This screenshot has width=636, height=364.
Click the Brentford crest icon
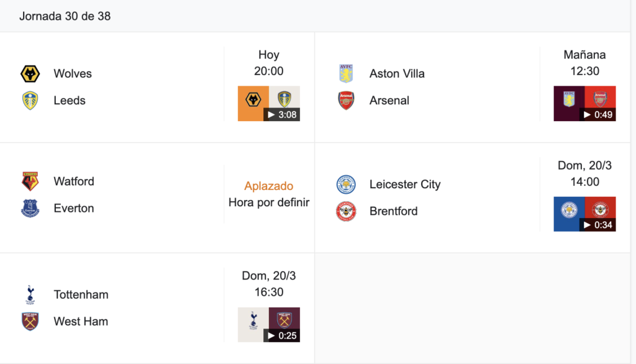(x=346, y=211)
